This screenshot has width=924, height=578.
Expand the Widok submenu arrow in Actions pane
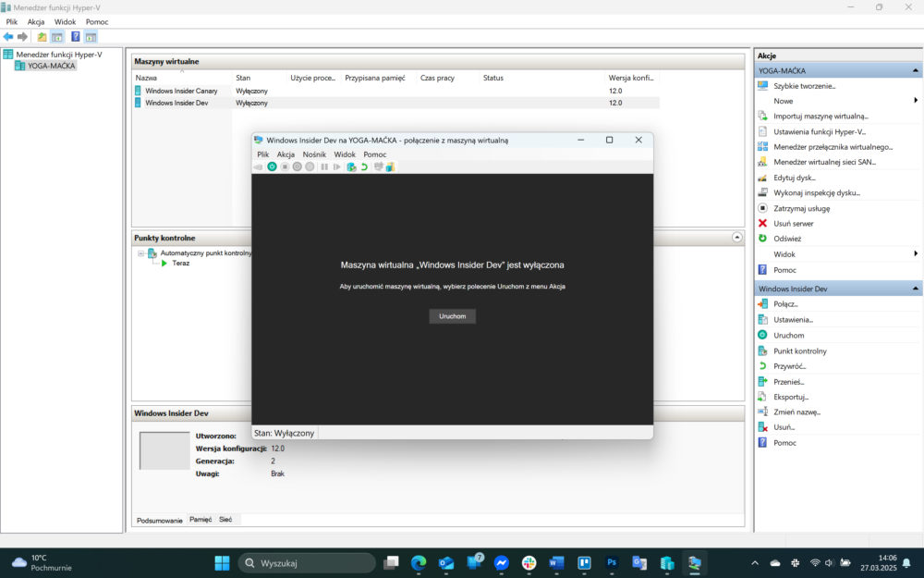coord(916,253)
